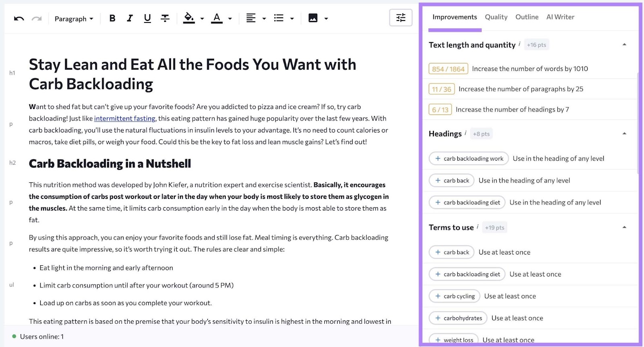Viewport: 644px width, 347px height.
Task: Click the +19 pts badge
Action: tap(495, 227)
